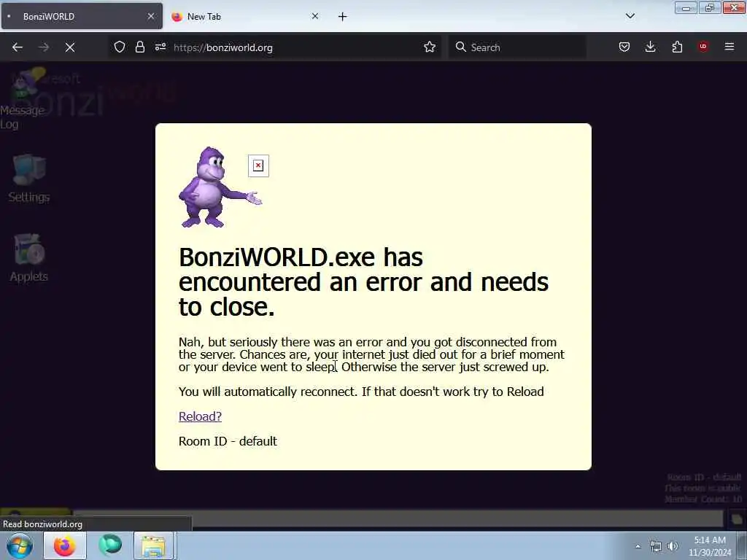Image resolution: width=747 pixels, height=560 pixels.
Task: Click the BonziWORLD.exe error heading
Action: tap(363, 282)
